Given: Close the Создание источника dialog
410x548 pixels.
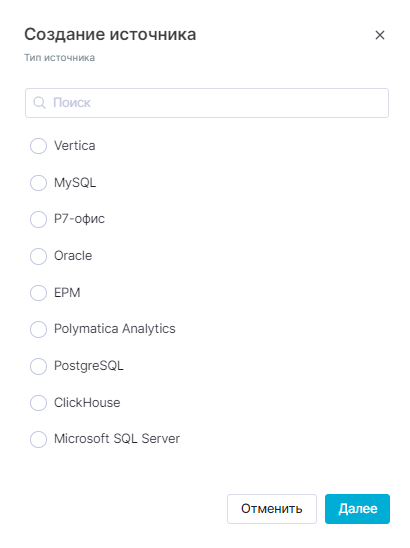Looking at the screenshot, I should tap(380, 35).
